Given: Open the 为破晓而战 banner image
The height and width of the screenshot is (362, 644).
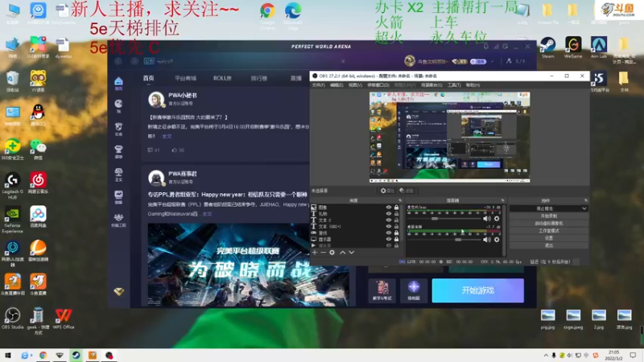Looking at the screenshot, I should click(x=249, y=265).
